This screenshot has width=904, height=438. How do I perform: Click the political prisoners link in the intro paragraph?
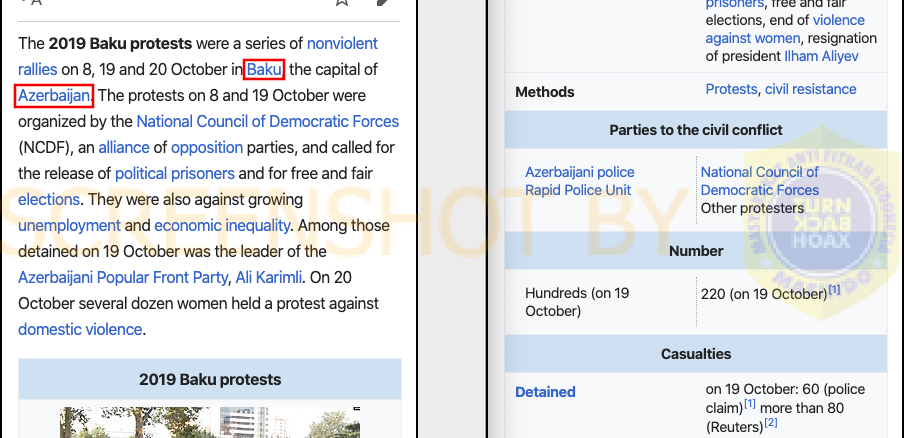click(x=175, y=173)
